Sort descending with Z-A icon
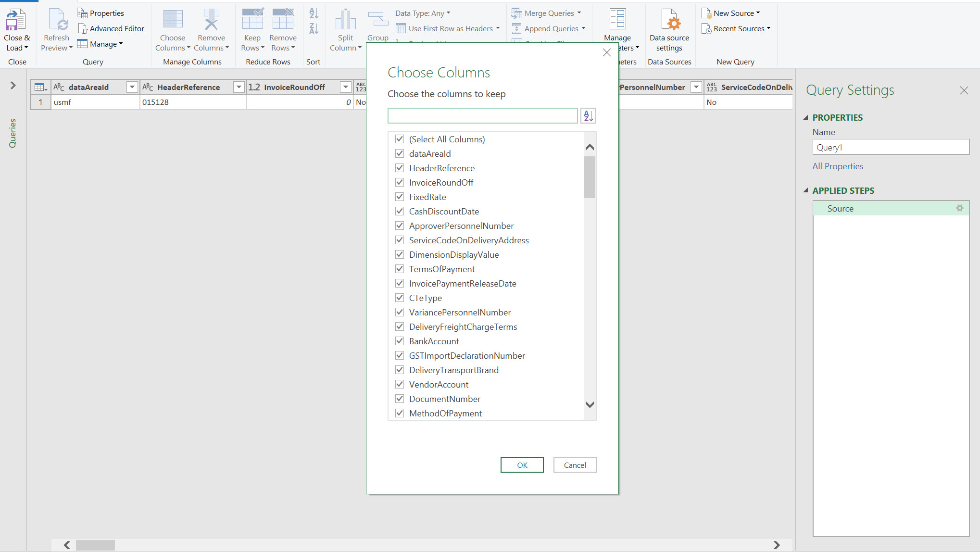This screenshot has height=552, width=980. pos(314,28)
